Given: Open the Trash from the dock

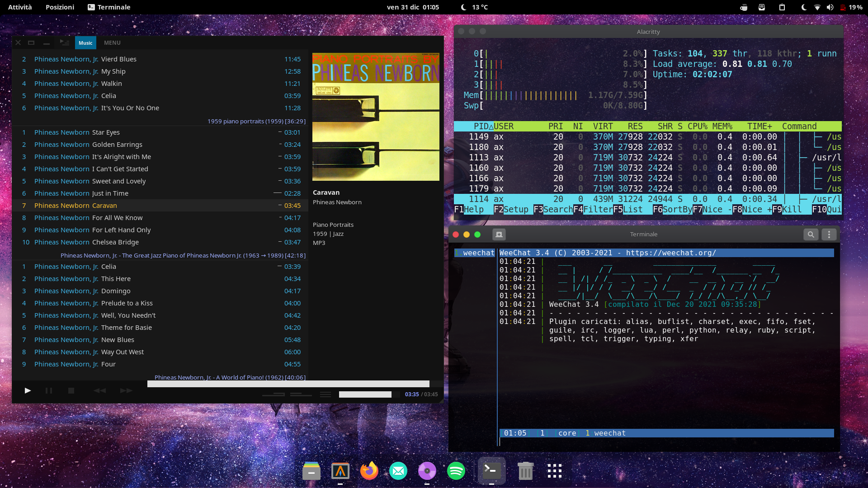Looking at the screenshot, I should (x=525, y=471).
